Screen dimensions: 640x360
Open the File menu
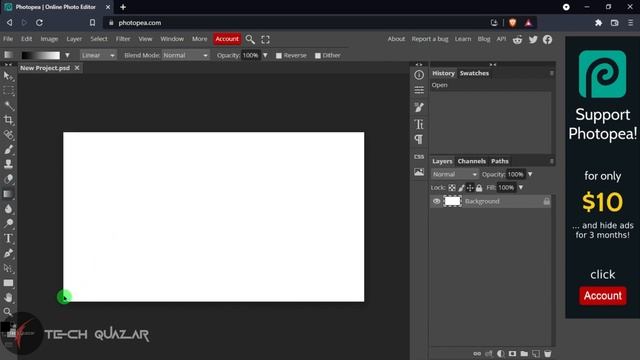[x=8, y=39]
